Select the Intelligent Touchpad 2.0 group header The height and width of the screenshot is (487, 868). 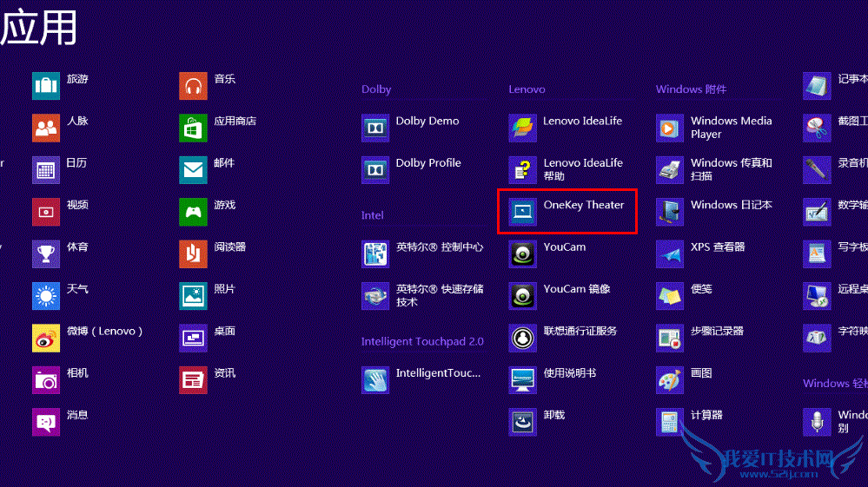pos(422,342)
